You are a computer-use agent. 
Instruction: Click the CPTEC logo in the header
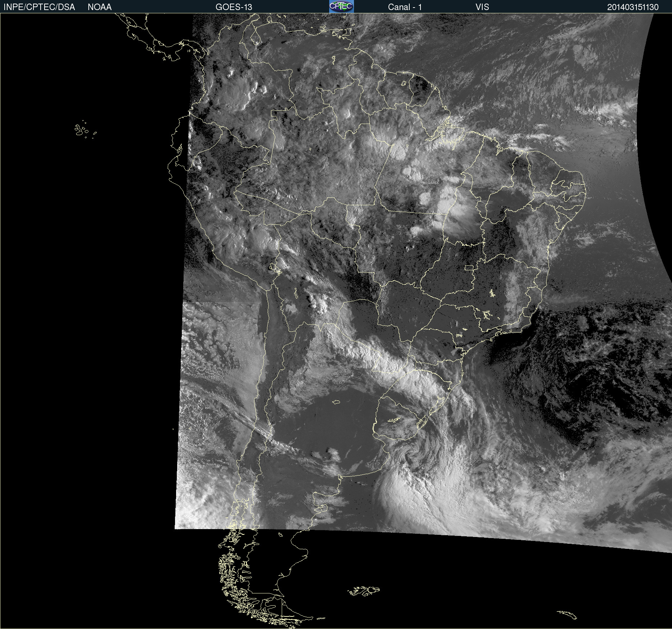coord(341,6)
